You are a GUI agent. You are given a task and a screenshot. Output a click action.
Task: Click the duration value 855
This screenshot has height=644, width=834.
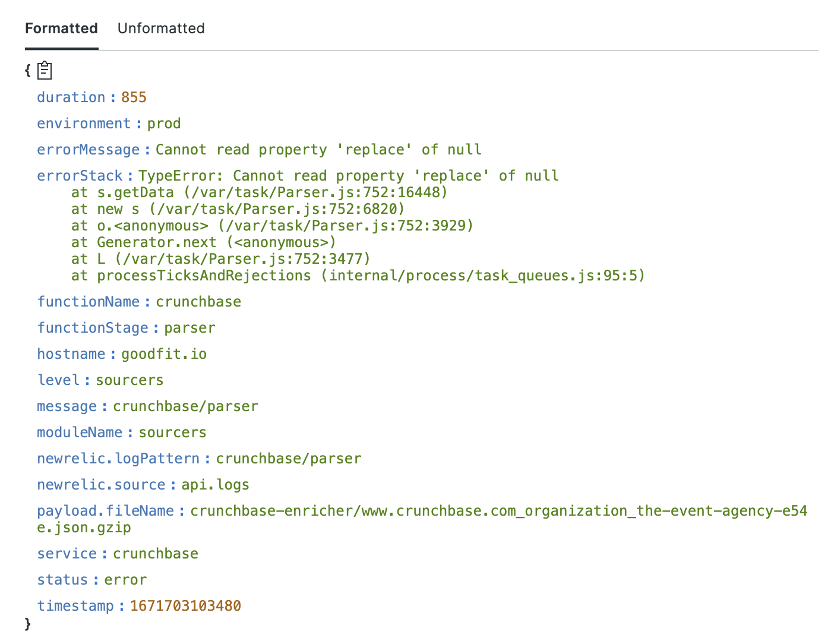point(134,97)
